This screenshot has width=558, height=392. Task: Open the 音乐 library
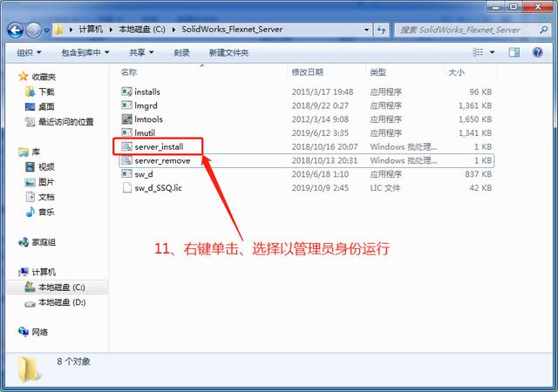(46, 213)
